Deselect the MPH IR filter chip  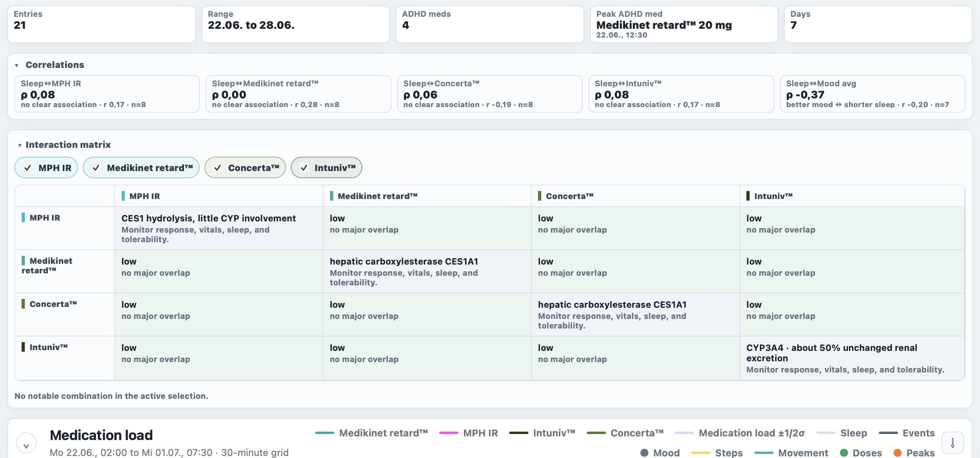tap(46, 167)
